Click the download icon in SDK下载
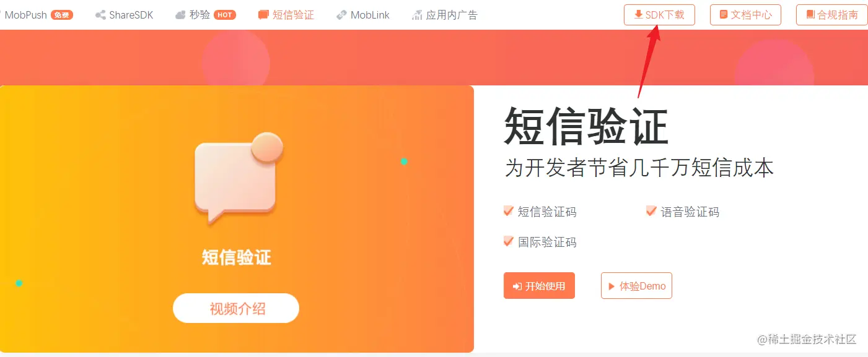The width and height of the screenshot is (868, 357). [x=639, y=14]
